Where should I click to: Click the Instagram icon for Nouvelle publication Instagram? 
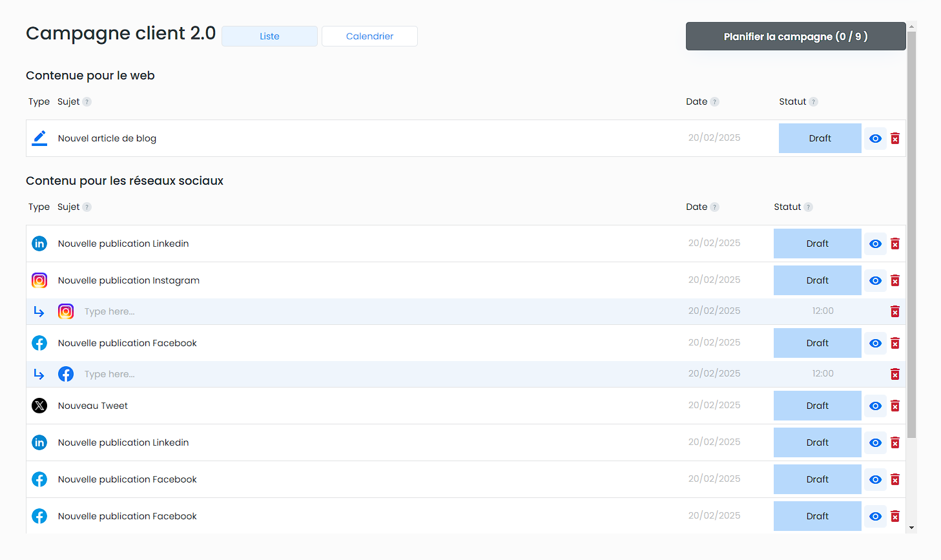tap(39, 280)
